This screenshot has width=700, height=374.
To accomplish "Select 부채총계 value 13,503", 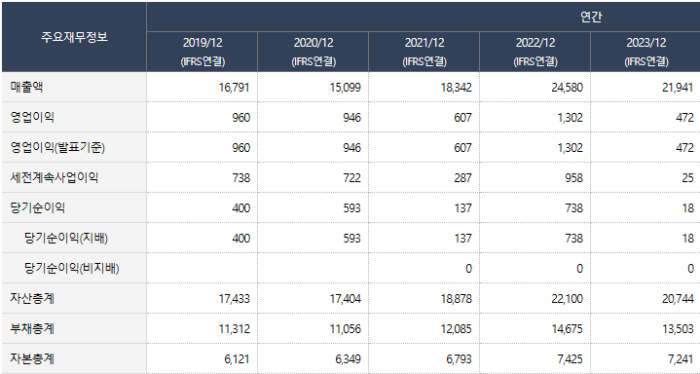I will 678,329.
